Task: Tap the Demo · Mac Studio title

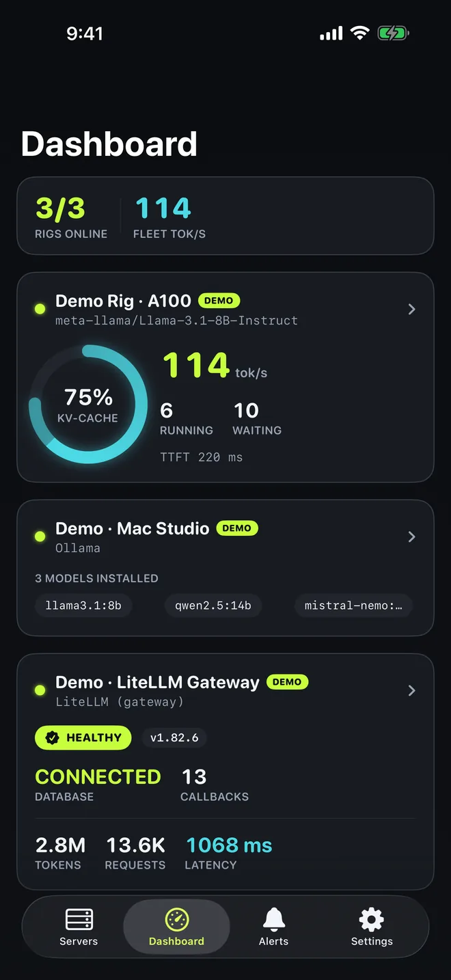Action: (x=133, y=528)
